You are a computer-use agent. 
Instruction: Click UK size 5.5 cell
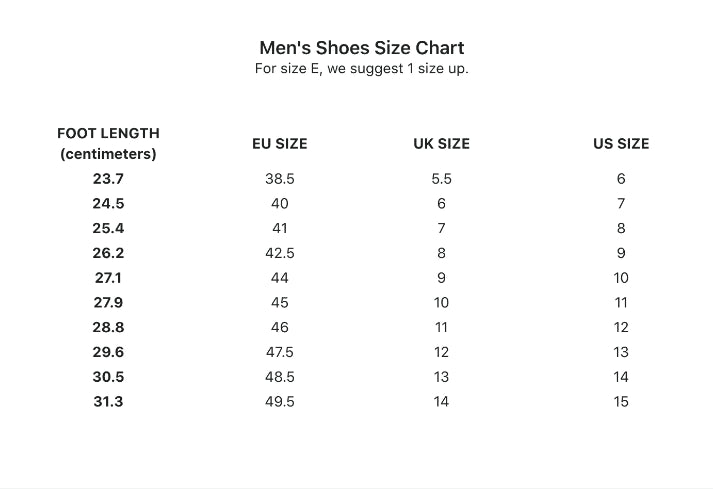pos(441,179)
